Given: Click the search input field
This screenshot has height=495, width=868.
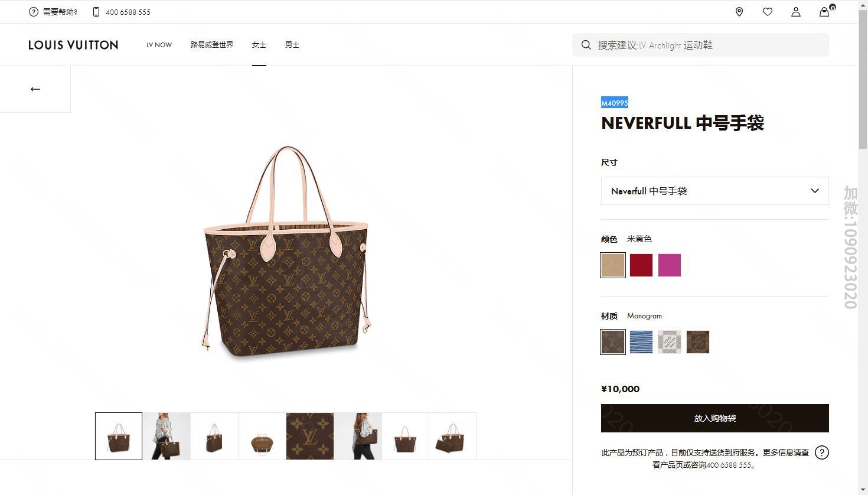Looking at the screenshot, I should point(700,45).
